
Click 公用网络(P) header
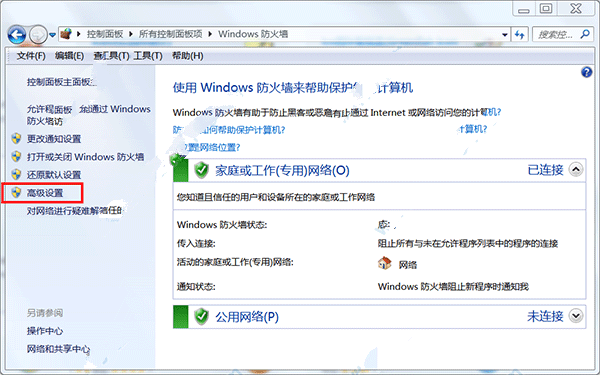247,316
